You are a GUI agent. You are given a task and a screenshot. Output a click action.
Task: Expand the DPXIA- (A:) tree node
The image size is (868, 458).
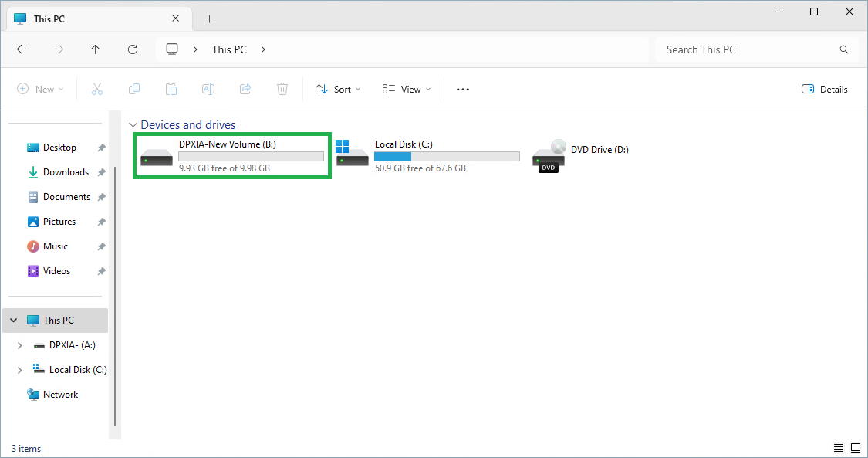click(x=20, y=345)
